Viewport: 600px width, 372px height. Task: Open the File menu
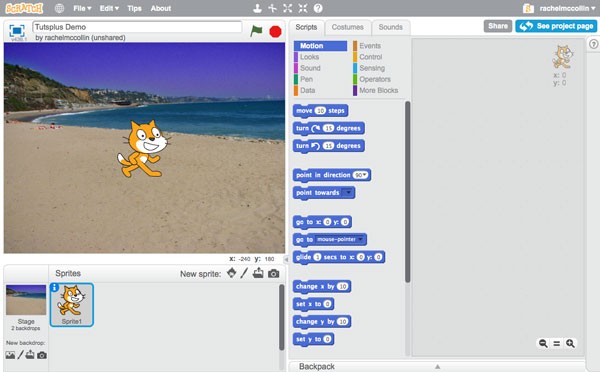point(82,8)
